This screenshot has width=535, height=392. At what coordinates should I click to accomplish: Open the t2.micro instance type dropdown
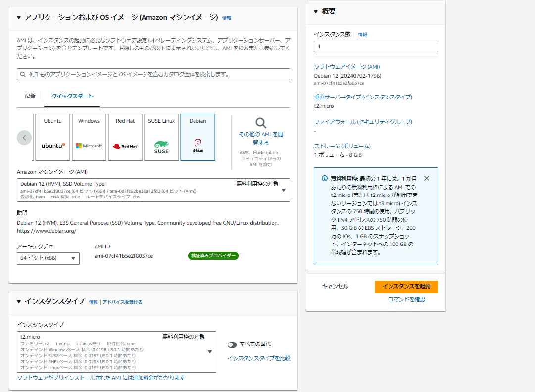[116, 352]
